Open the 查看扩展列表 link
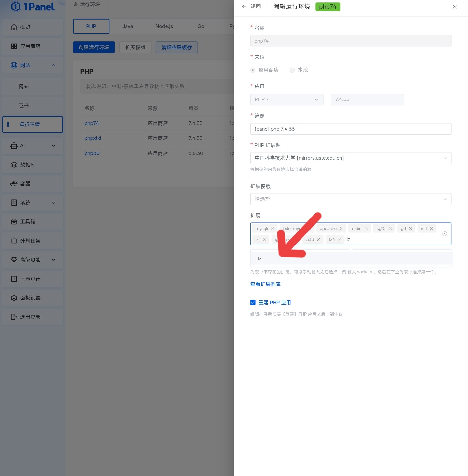The image size is (468, 476). coord(265,284)
